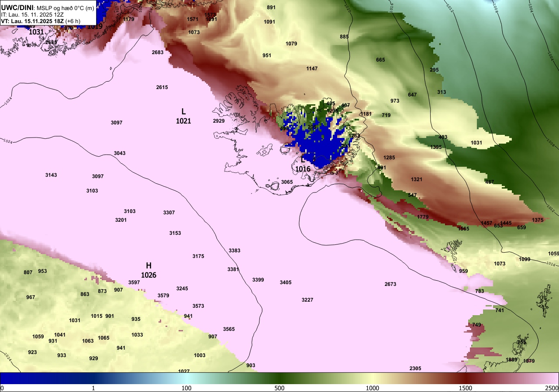Click the 3405 height value

pyautogui.click(x=286, y=282)
